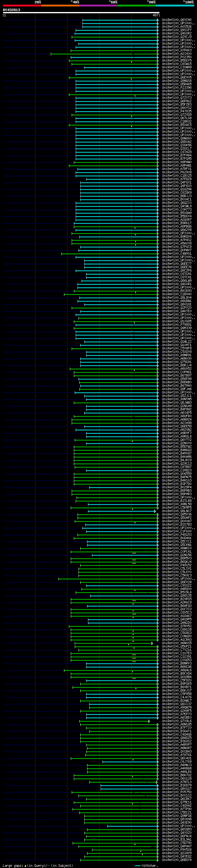197x868 pixels.
Task: Click the red ~20% identity legend segment
Action: [22, 6]
